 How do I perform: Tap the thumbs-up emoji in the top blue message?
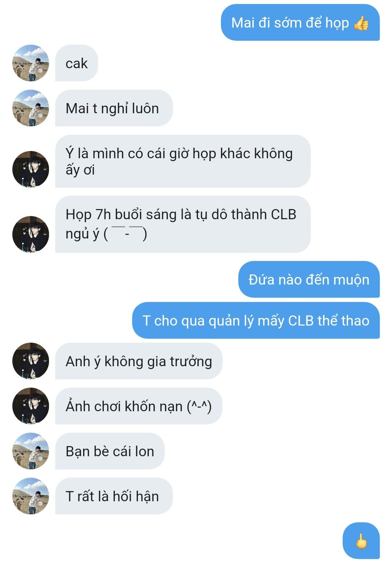click(x=361, y=23)
